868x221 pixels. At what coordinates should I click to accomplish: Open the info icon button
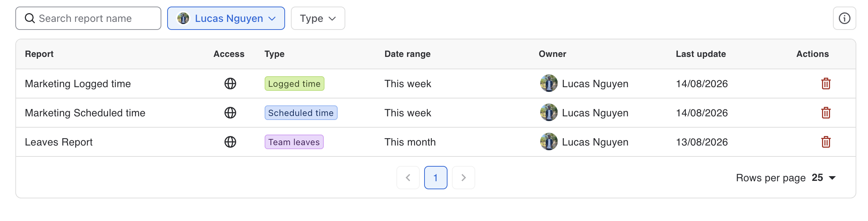click(x=844, y=18)
